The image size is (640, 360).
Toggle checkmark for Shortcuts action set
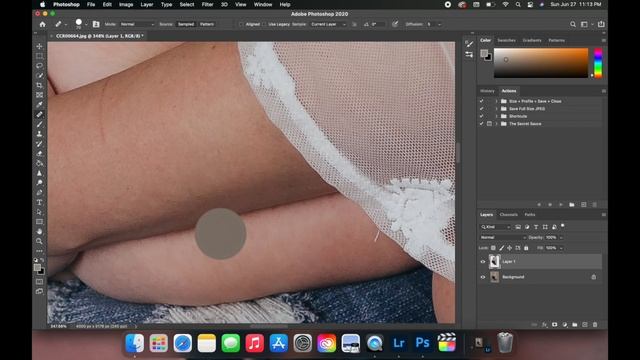482,116
